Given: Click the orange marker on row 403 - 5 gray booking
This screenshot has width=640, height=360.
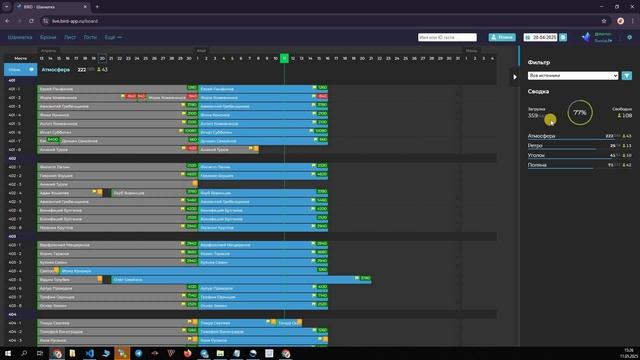Looking at the screenshot, I should click(x=100, y=279).
